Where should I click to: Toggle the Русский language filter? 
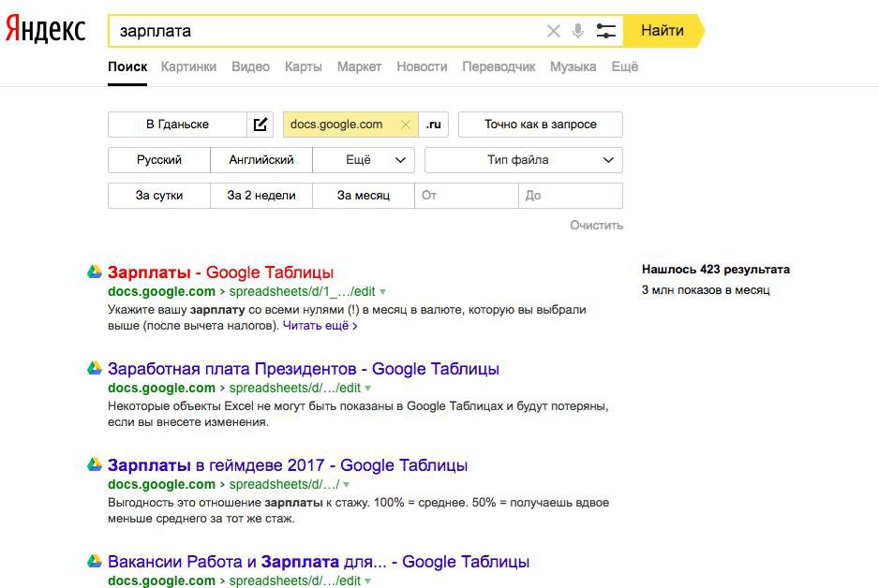click(159, 160)
